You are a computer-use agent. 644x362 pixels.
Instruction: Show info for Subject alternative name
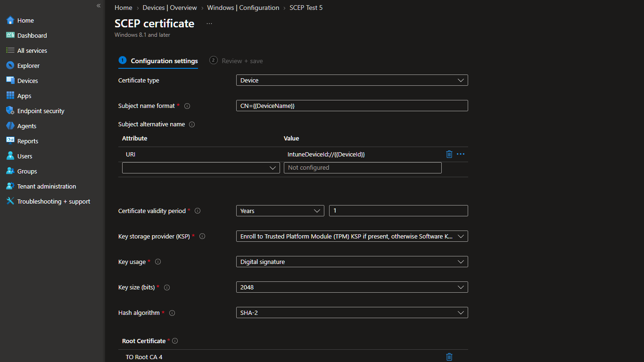click(x=192, y=124)
